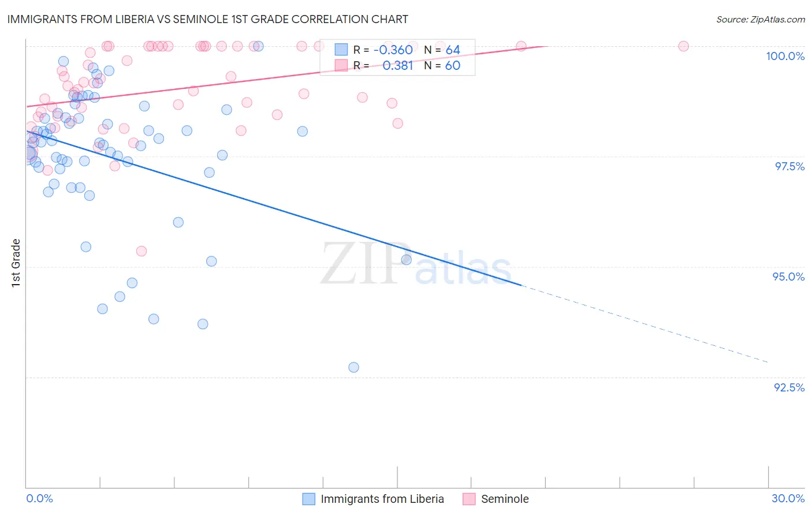Click the 0.0% x-axis label

(x=39, y=498)
